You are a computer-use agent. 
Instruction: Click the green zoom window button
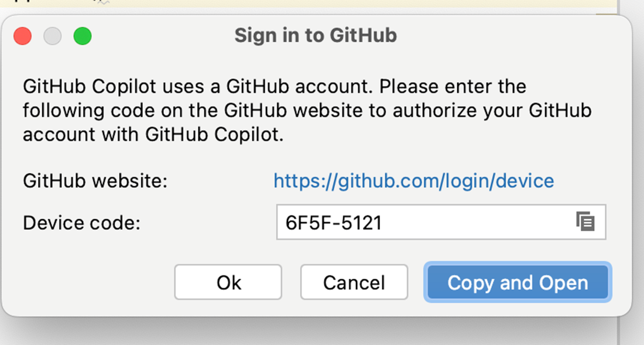pos(83,36)
